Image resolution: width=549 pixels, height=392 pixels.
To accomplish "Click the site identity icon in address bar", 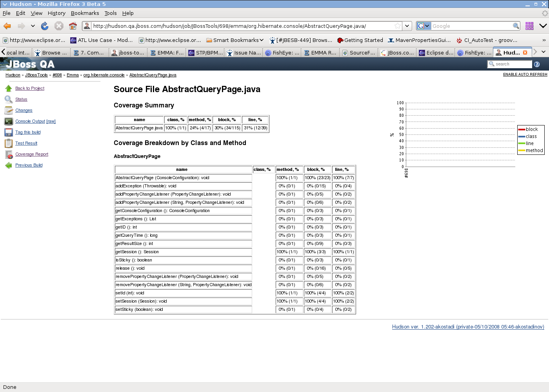I will pos(87,26).
